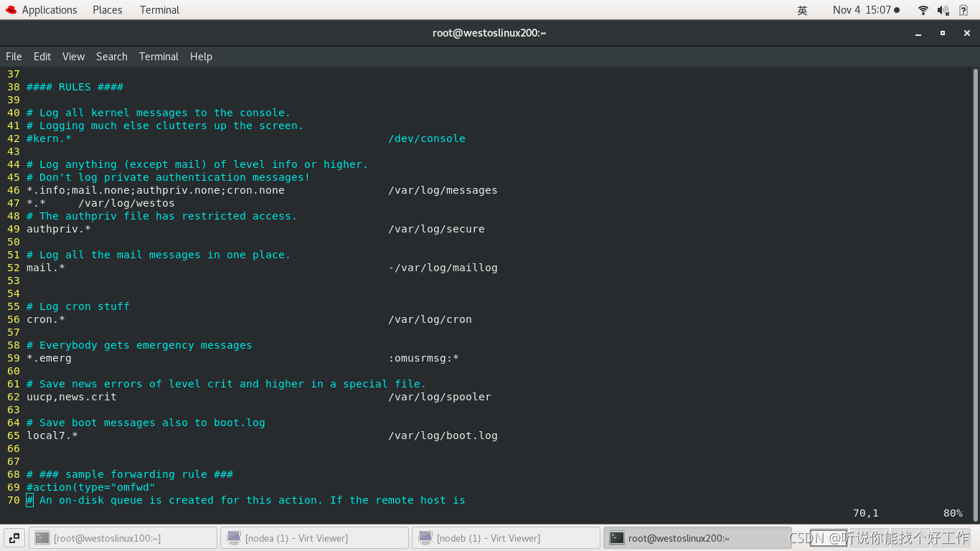Click the '/var/log/spooler' path
Screen dimensions: 980x551
point(440,397)
